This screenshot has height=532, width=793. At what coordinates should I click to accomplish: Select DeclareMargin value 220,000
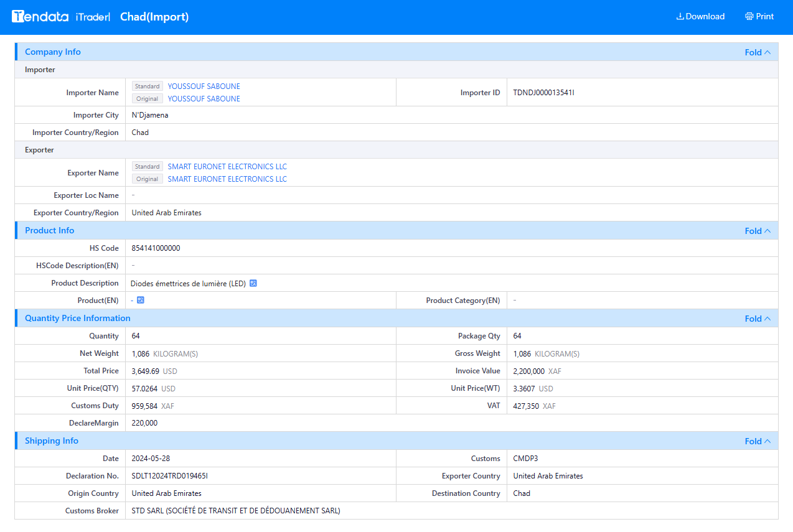click(x=144, y=423)
